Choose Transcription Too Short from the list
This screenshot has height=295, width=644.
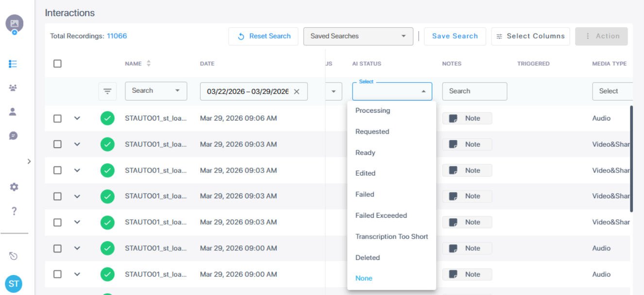click(x=391, y=237)
